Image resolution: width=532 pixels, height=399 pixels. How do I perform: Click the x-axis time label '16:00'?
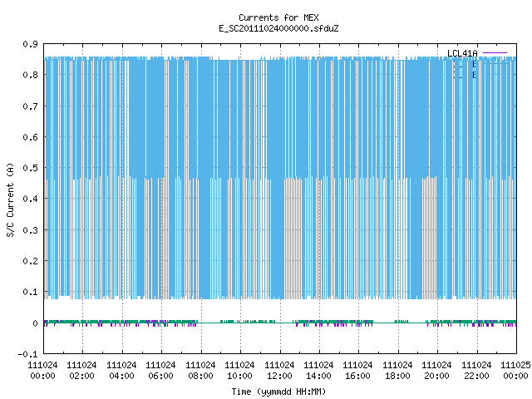(357, 376)
